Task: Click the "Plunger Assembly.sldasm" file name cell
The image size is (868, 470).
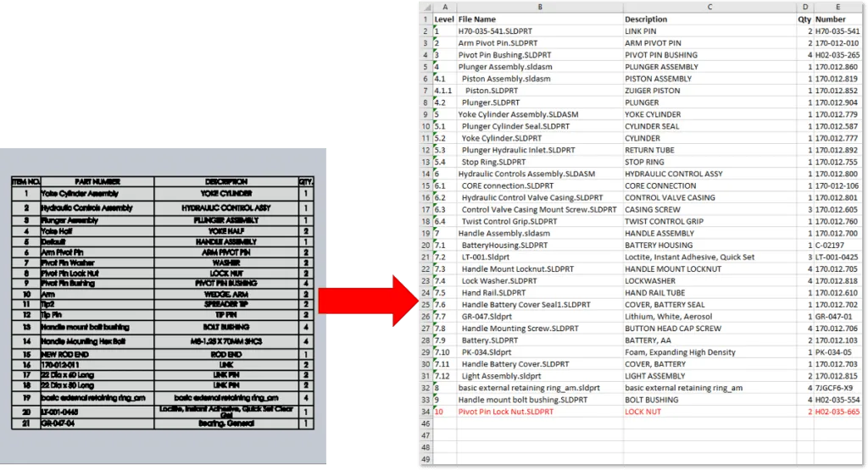Action: pyautogui.click(x=504, y=67)
